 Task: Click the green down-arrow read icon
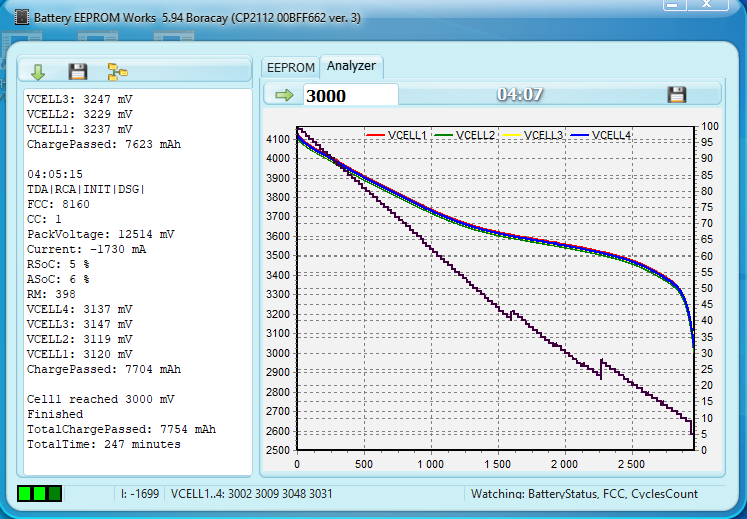38,71
